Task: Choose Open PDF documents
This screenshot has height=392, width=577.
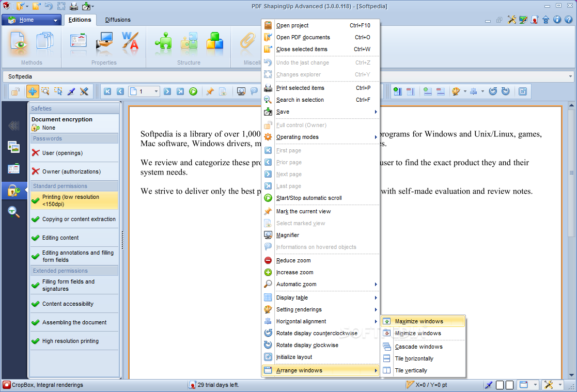Action: tap(321, 37)
